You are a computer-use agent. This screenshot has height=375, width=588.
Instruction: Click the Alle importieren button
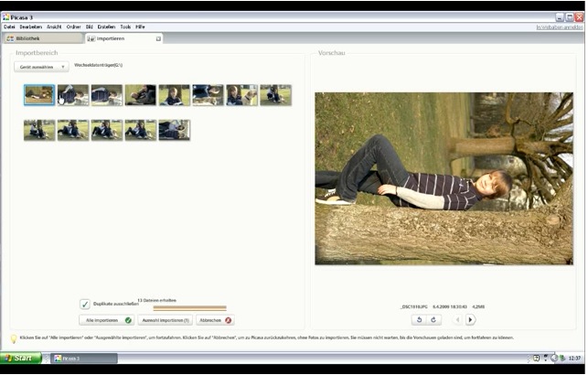107,320
